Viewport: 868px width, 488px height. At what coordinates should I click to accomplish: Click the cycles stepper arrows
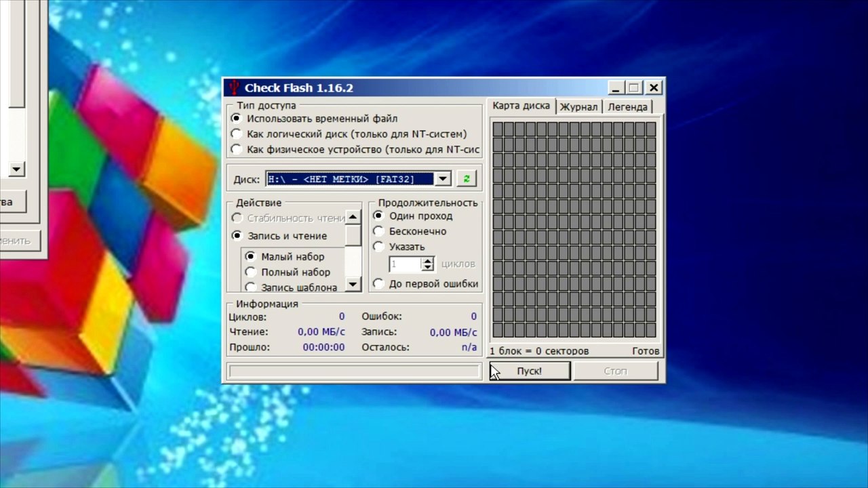pos(427,264)
